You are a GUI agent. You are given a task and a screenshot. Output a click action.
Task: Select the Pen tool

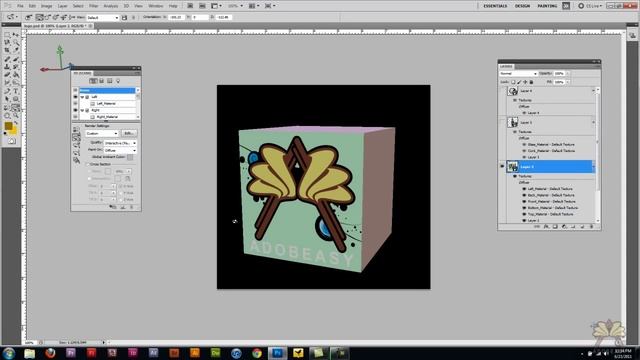[x=7, y=91]
